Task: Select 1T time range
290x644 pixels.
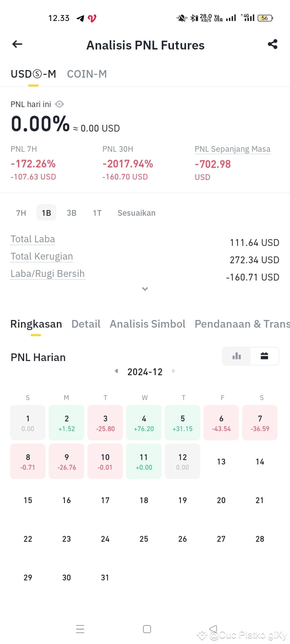Action: pos(97,213)
